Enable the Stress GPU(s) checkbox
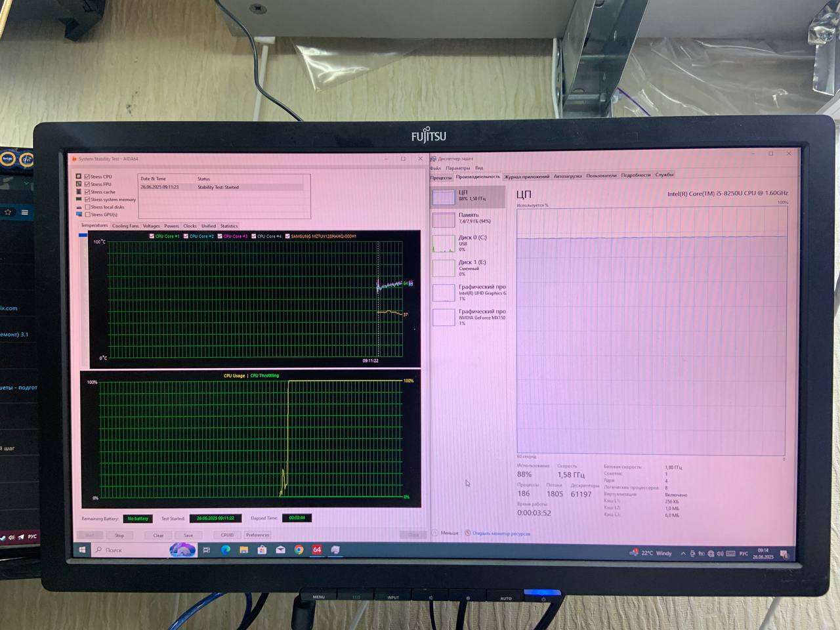This screenshot has width=840, height=630. click(x=87, y=215)
